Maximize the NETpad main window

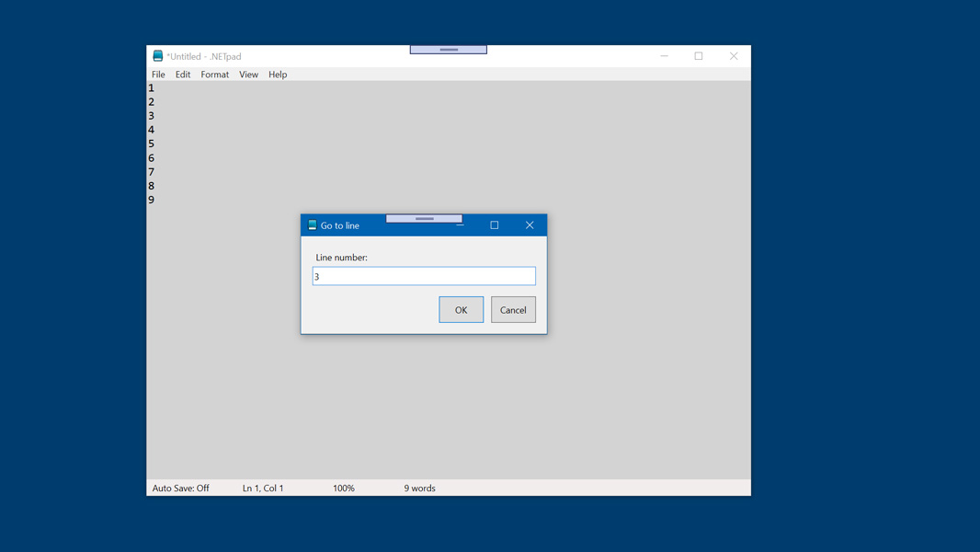coord(699,56)
